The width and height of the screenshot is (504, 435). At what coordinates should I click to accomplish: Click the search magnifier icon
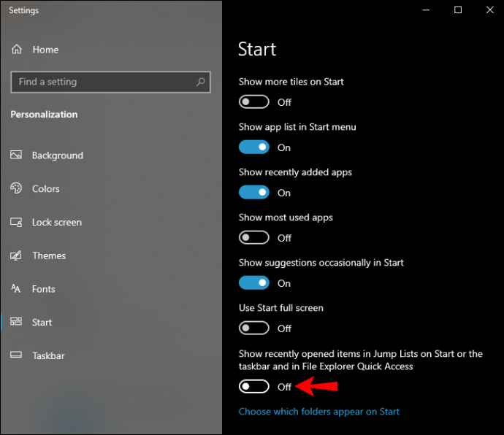(200, 82)
